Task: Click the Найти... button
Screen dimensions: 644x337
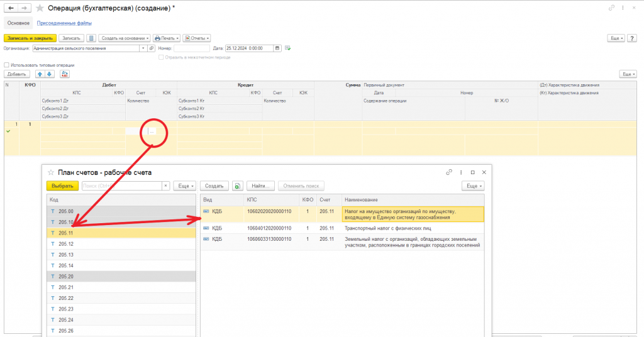Action: (x=260, y=186)
